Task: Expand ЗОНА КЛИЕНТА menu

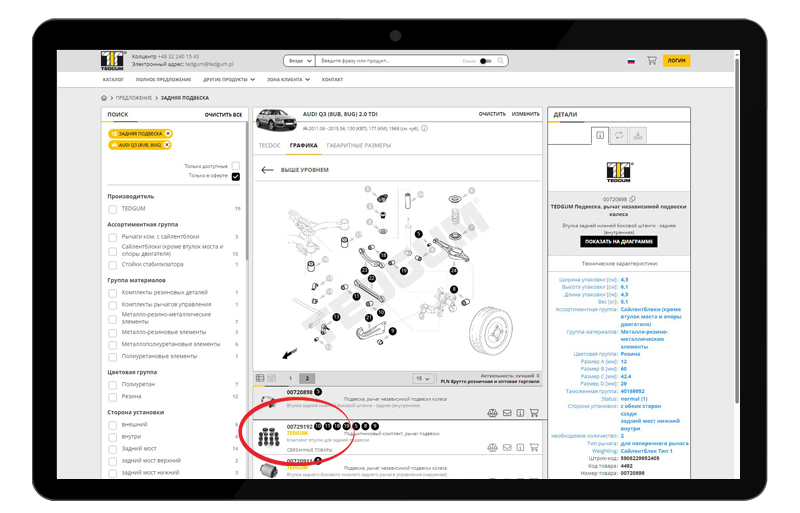Action: [288, 80]
